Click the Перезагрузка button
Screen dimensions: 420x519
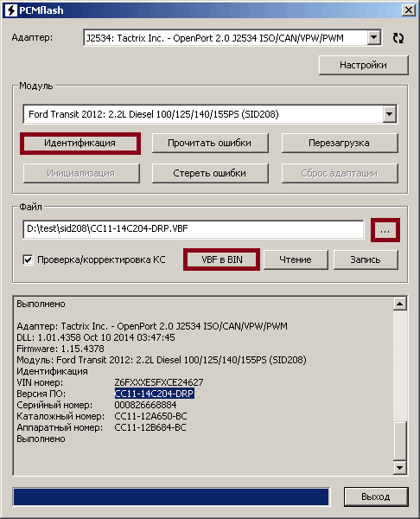(x=340, y=143)
